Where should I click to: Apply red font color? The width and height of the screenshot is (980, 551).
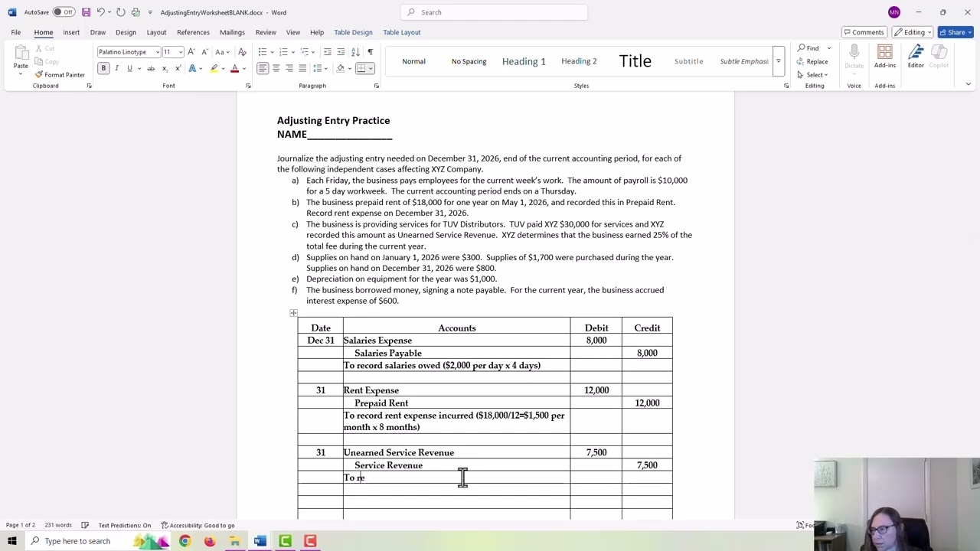(x=235, y=68)
